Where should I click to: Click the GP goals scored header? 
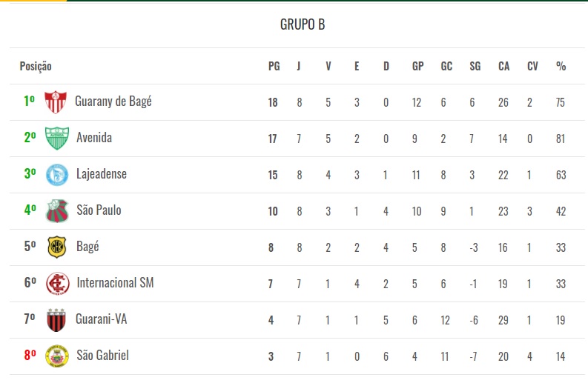[x=418, y=66]
